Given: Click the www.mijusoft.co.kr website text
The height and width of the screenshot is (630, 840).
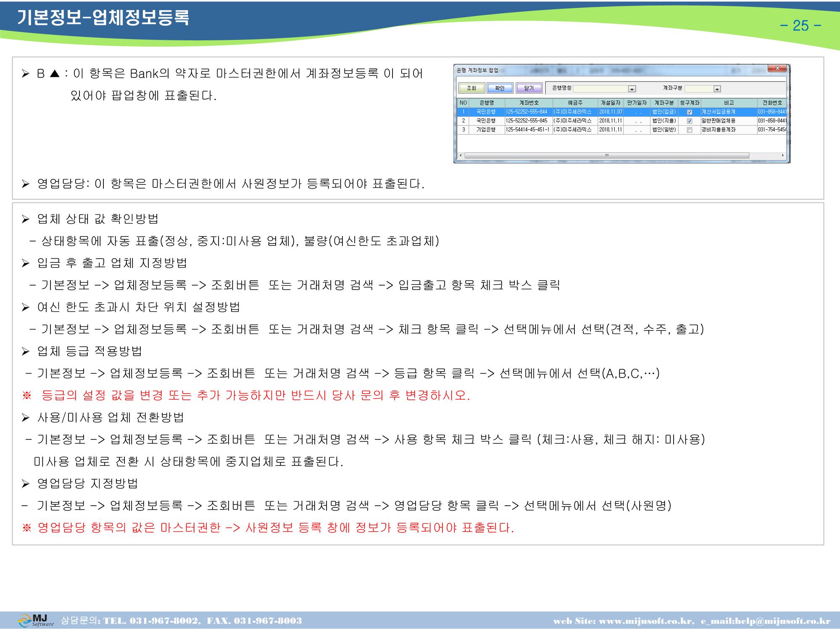Looking at the screenshot, I should 645,621.
